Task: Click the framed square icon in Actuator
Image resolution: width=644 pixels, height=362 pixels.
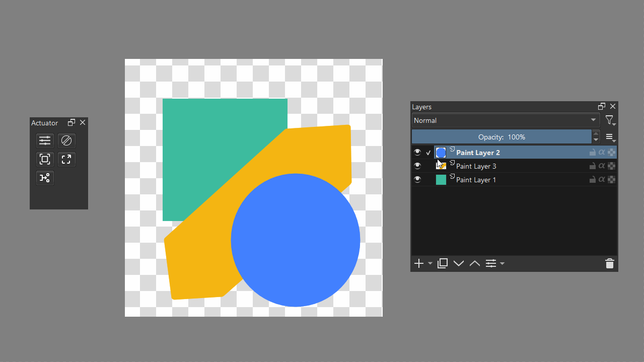Action: coord(45,159)
